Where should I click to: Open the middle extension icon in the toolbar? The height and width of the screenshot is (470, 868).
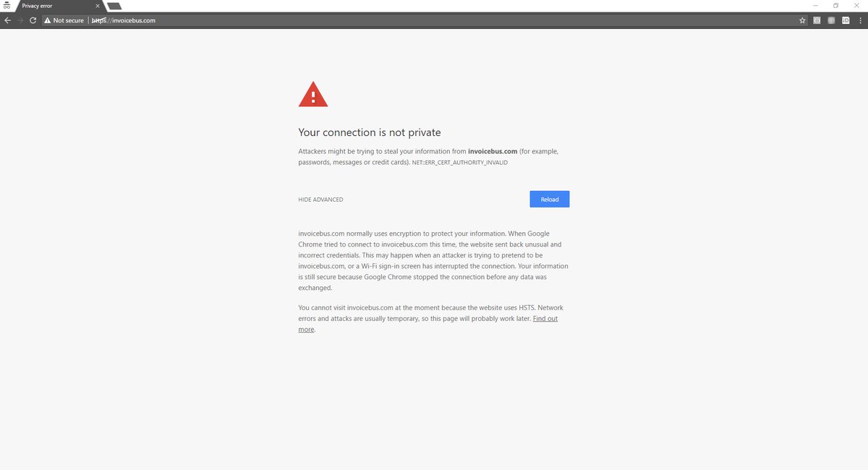point(831,20)
